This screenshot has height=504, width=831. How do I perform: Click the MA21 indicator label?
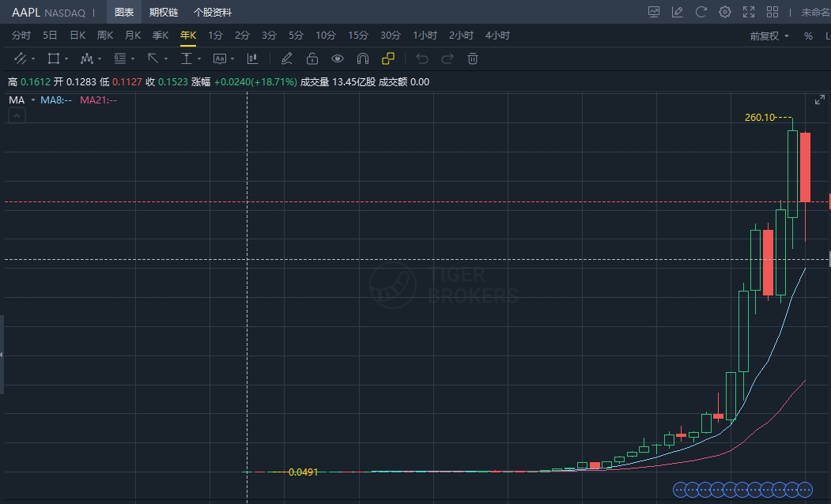[x=98, y=100]
